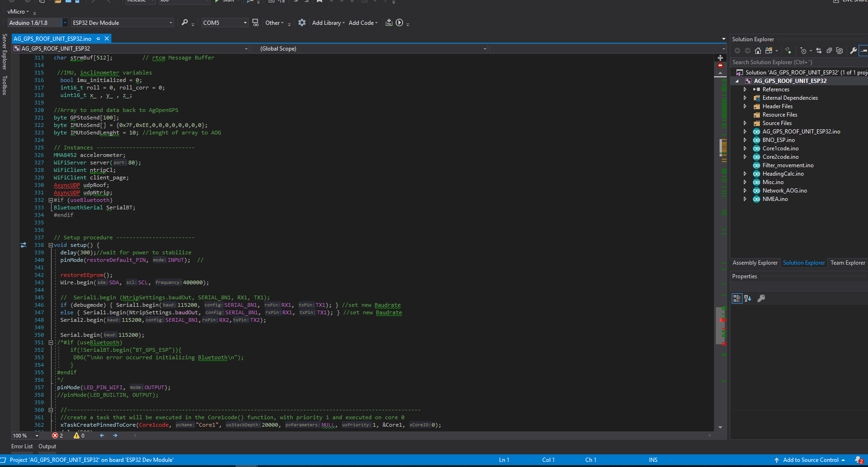Navigate to previous issue arrow
The width and height of the screenshot is (868, 467).
pos(102,436)
